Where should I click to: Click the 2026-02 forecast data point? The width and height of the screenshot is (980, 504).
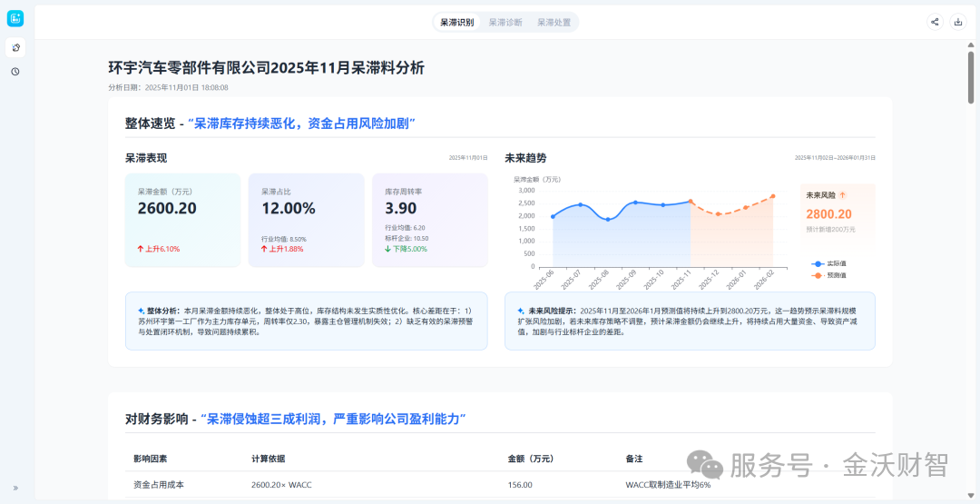click(773, 196)
